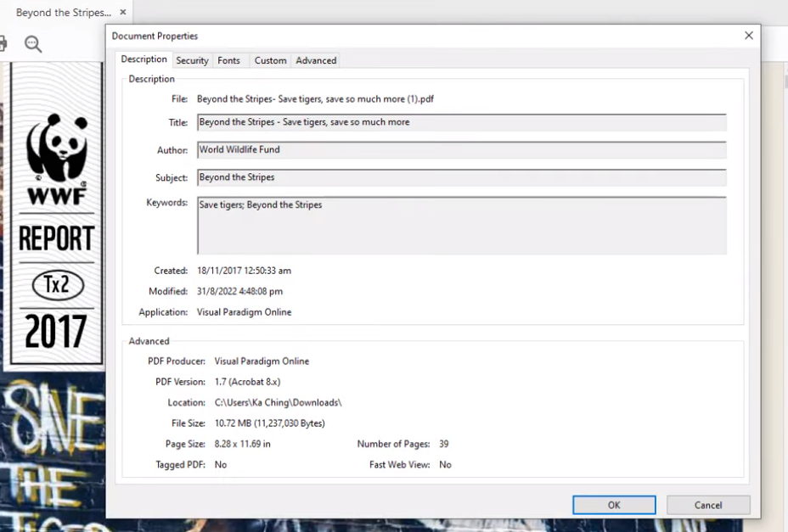
Task: Select the Beyond the Stripes document tab
Action: pos(63,13)
